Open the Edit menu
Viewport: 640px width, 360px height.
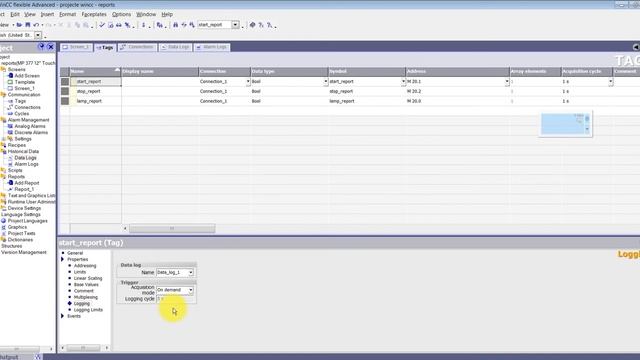(15, 14)
